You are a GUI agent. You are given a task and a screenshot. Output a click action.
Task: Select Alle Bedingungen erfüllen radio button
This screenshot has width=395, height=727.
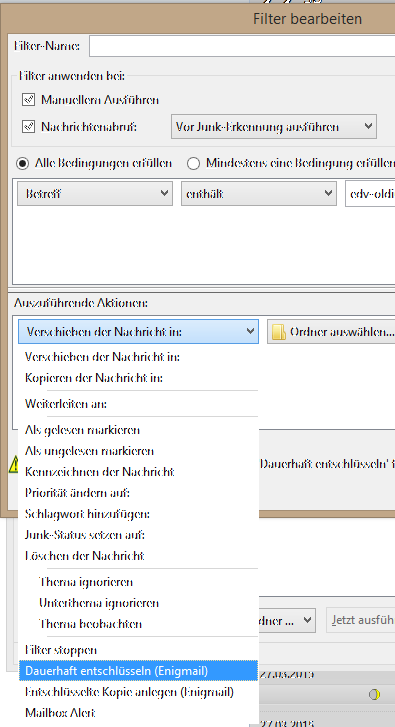[x=22, y=163]
